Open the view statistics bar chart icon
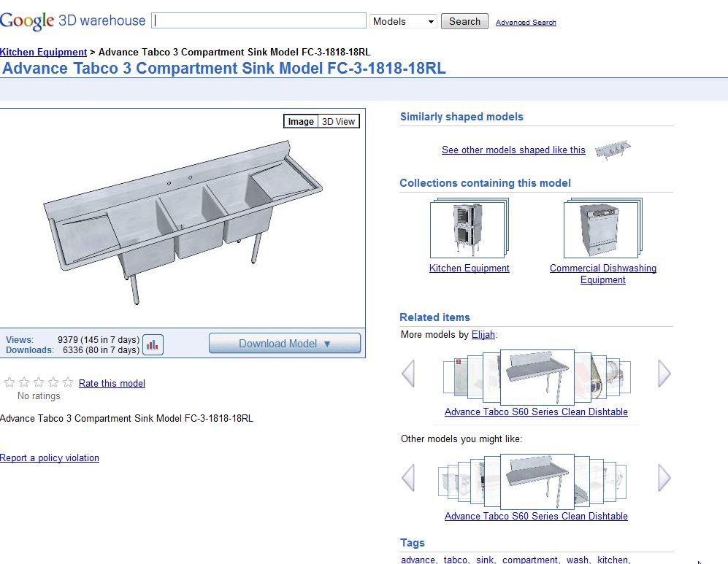 coord(153,344)
